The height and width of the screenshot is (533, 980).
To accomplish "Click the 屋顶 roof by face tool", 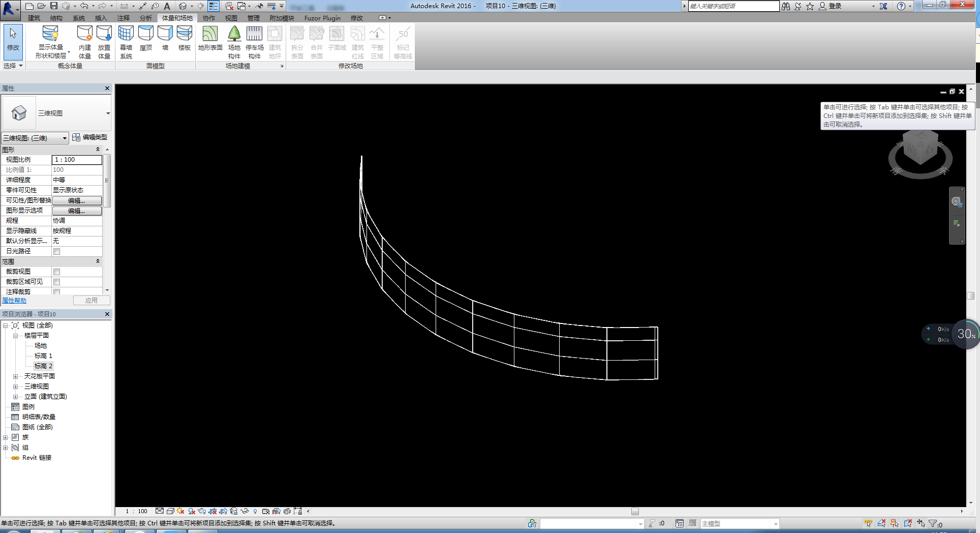I will (146, 39).
